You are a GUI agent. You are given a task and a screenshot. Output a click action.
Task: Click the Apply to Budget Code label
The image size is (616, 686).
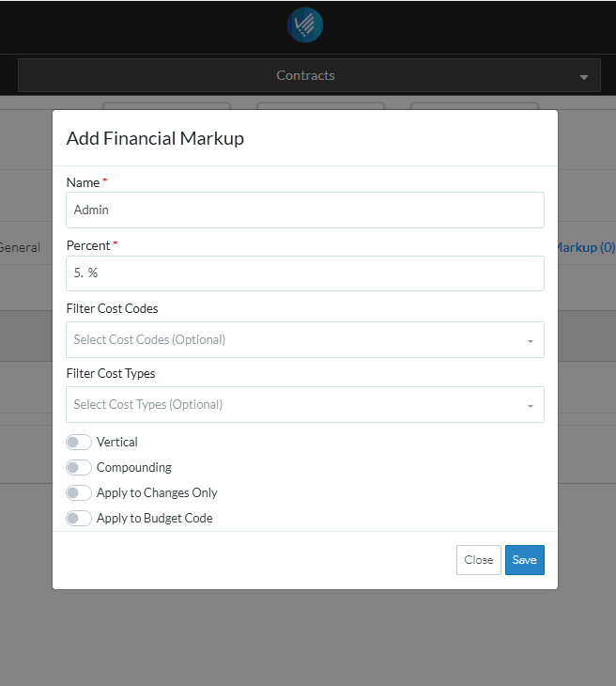tap(155, 518)
